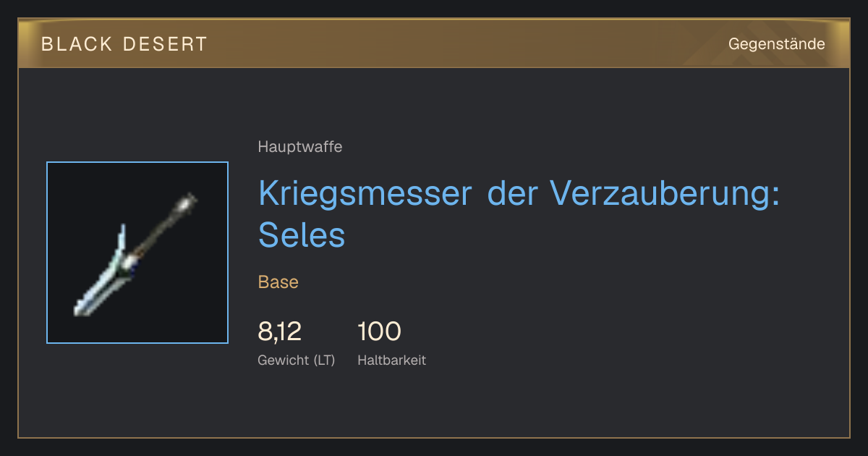This screenshot has width=868, height=456.
Task: Click the Gewicht (LT) label
Action: coord(296,360)
